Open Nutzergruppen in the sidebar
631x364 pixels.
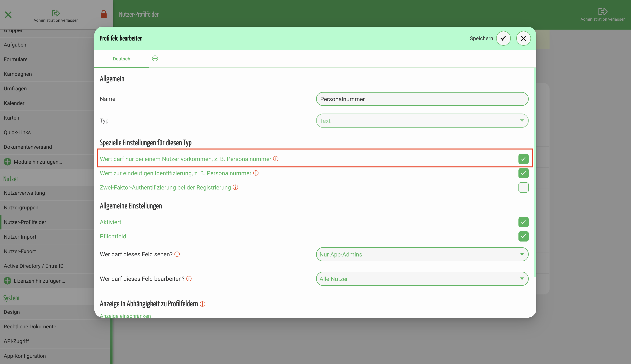[x=47, y=208]
